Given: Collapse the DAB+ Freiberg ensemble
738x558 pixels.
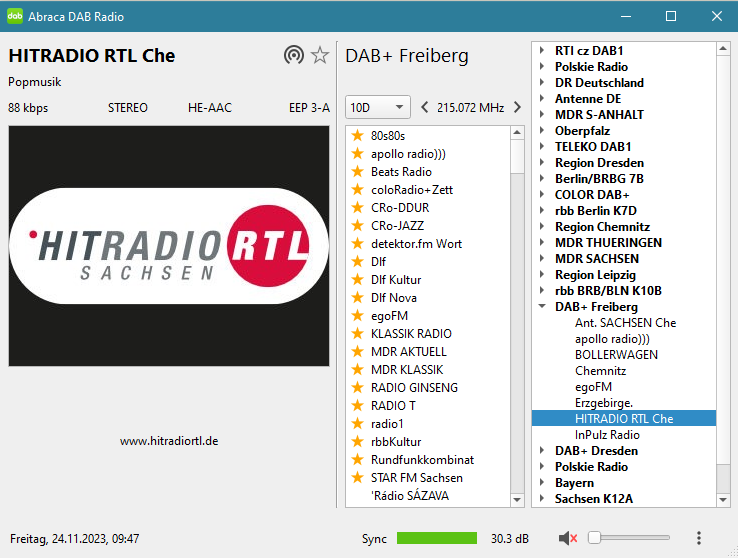Looking at the screenshot, I should coord(542,307).
